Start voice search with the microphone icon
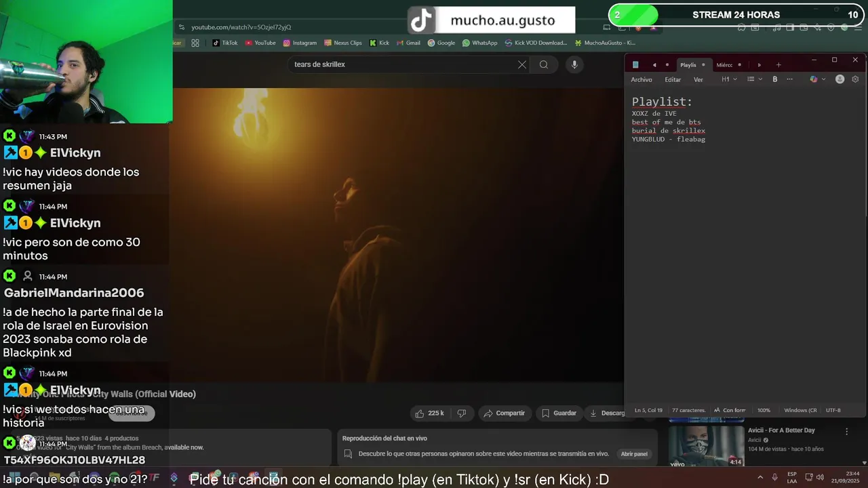The width and height of the screenshot is (868, 488). (x=574, y=64)
